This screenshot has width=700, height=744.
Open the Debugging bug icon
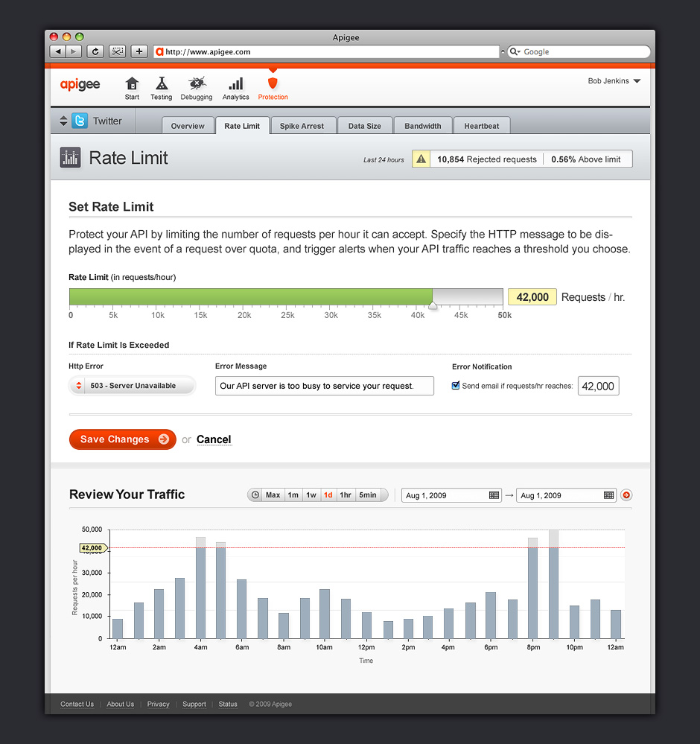197,84
